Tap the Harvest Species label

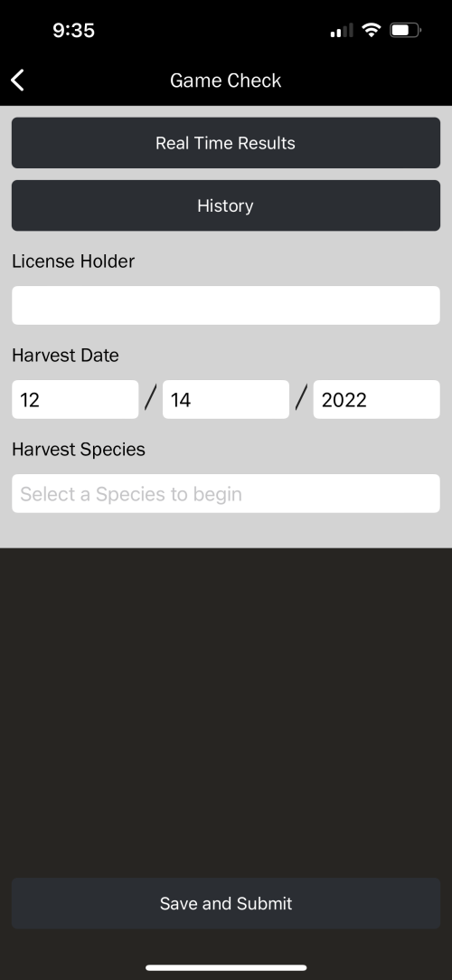point(79,450)
